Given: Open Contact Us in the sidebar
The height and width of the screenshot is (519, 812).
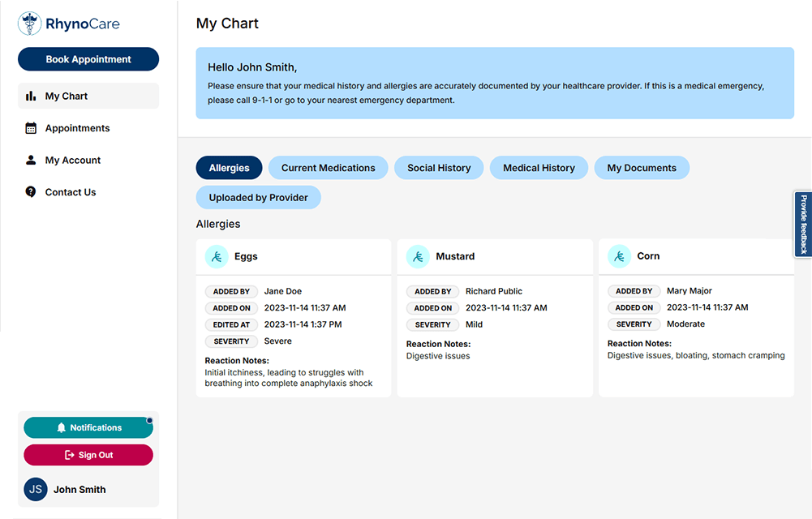Looking at the screenshot, I should [88, 192].
